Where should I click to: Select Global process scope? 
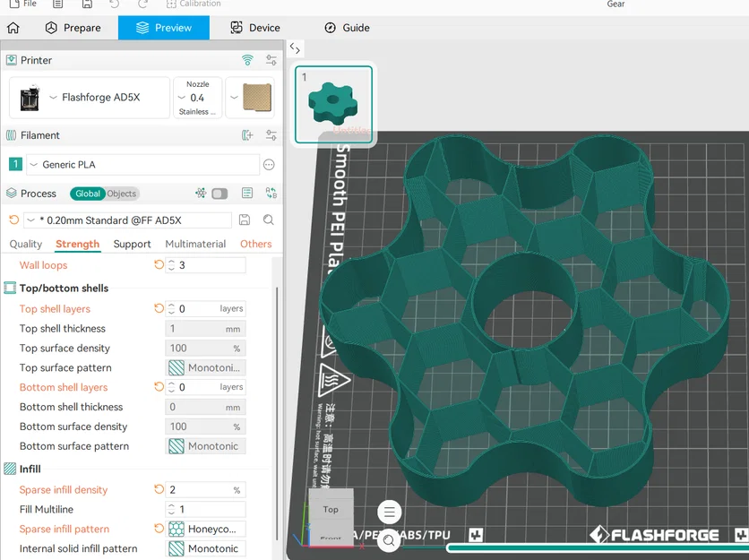[88, 194]
